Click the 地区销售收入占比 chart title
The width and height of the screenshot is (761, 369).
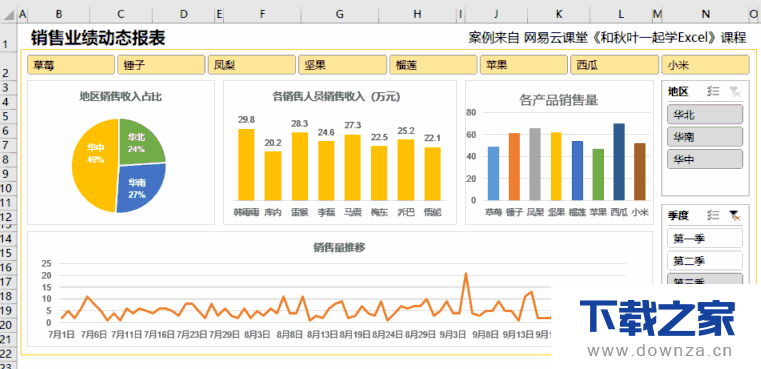pos(121,97)
